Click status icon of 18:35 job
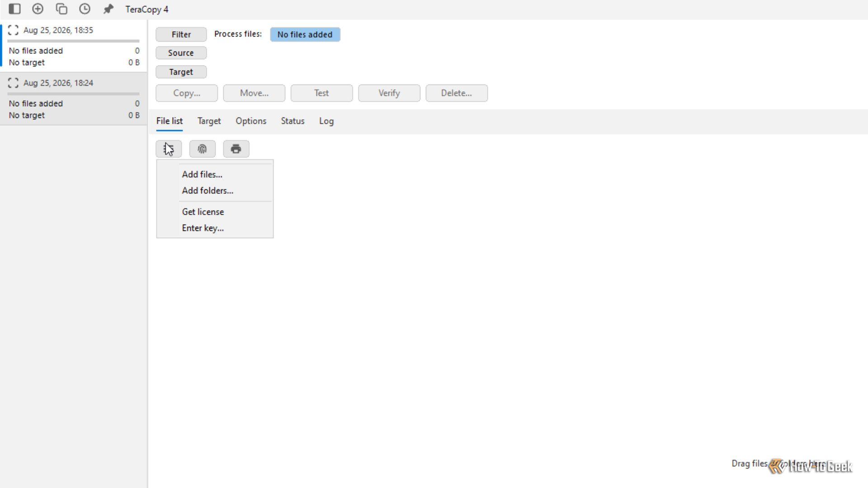This screenshot has height=488, width=868. (13, 30)
